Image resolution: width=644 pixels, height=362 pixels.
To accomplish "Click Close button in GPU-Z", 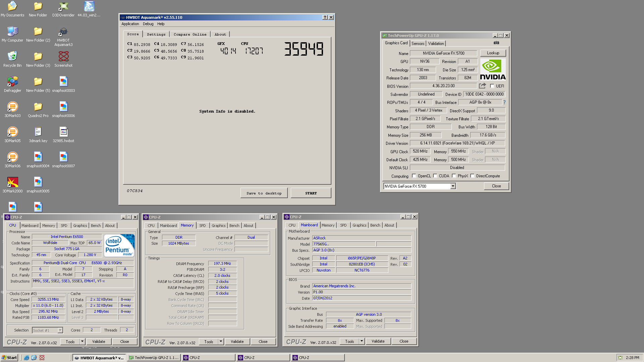I will pyautogui.click(x=496, y=186).
